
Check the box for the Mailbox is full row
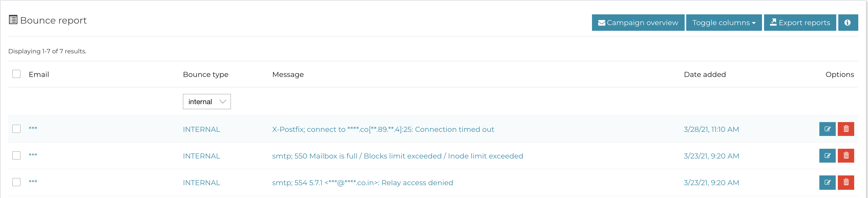coord(16,155)
